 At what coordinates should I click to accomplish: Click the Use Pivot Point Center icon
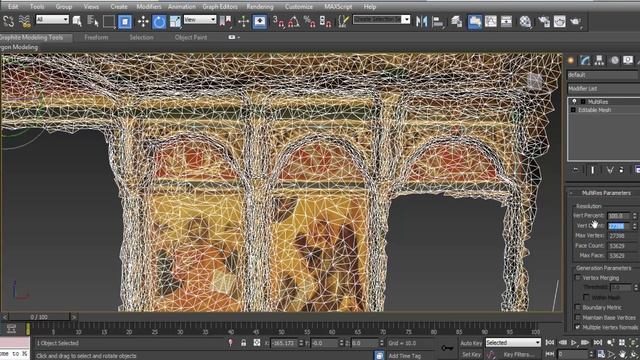225,21
